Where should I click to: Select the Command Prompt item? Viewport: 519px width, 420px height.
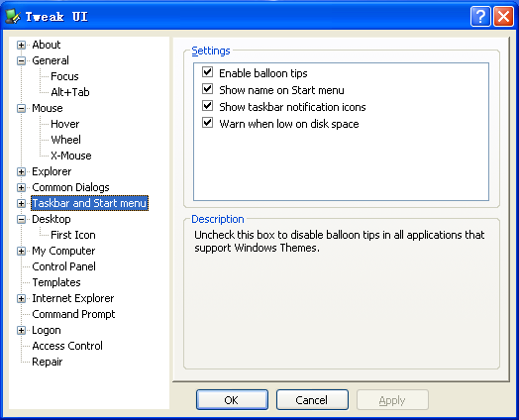coord(73,314)
